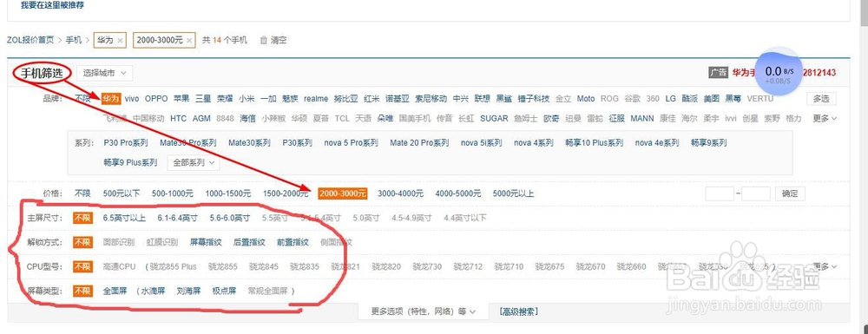Image resolution: width=868 pixels, height=334 pixels.
Task: Open the 高级搜索 tab
Action: (518, 312)
